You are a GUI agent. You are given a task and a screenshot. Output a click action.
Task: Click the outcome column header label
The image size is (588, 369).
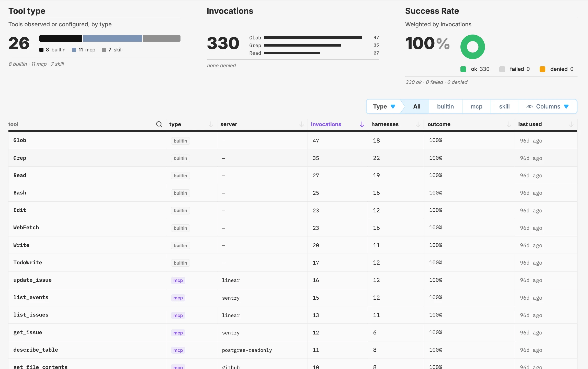pyautogui.click(x=439, y=124)
